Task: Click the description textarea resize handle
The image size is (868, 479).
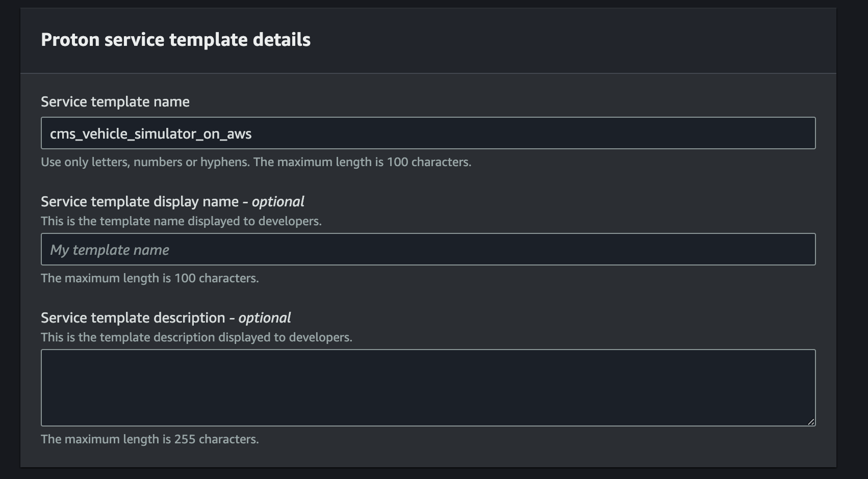Action: pyautogui.click(x=810, y=421)
